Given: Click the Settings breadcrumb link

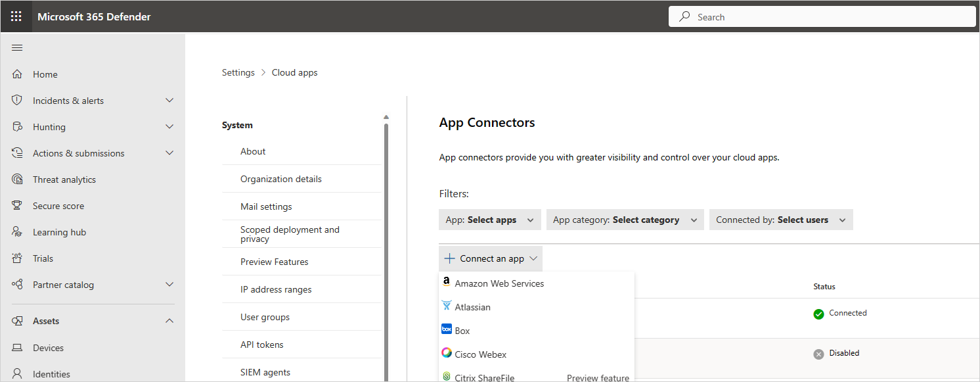Looking at the screenshot, I should [238, 73].
